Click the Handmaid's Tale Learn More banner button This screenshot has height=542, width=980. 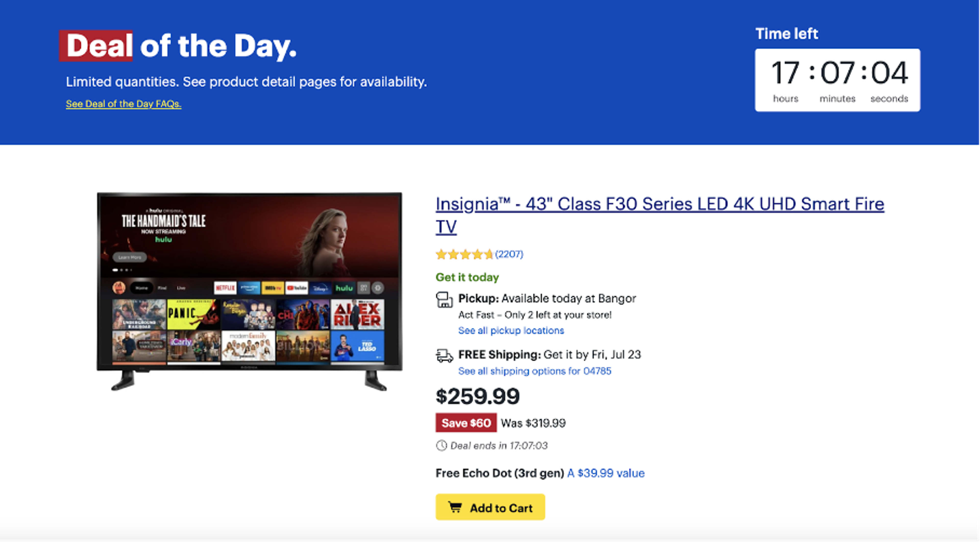130,257
